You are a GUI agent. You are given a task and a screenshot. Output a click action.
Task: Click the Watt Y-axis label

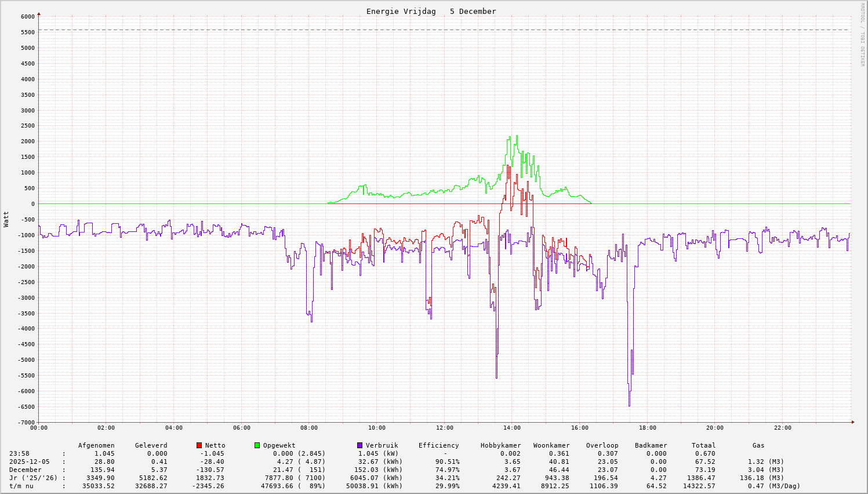[6, 219]
